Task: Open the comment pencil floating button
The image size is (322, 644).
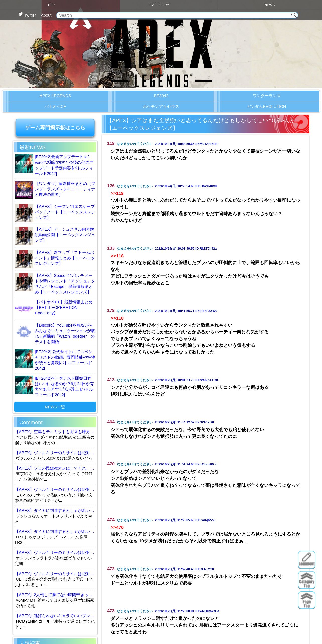Action: (306, 560)
